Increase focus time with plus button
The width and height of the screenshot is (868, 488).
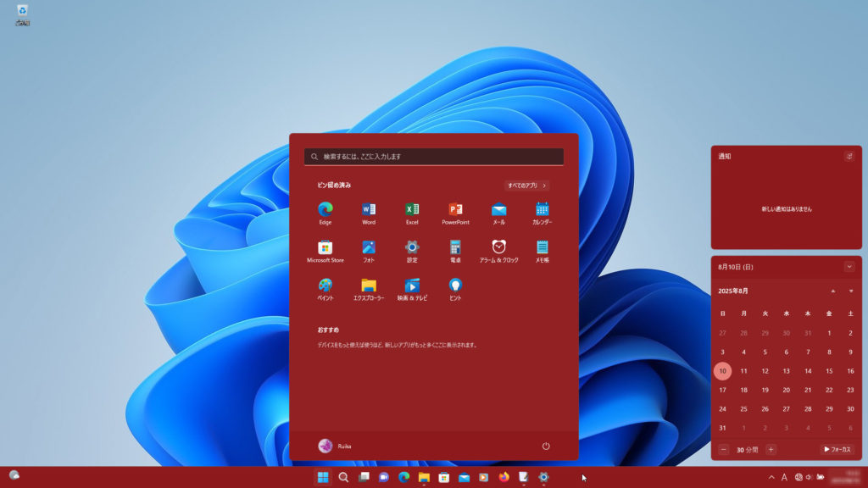[771, 449]
